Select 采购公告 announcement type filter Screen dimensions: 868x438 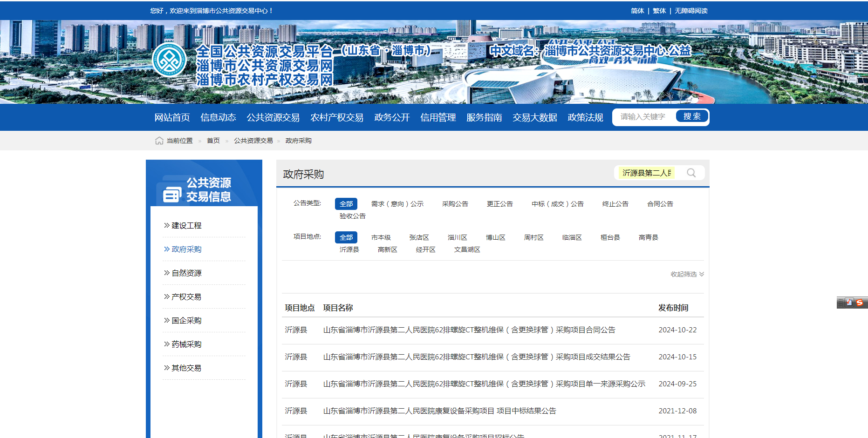455,204
